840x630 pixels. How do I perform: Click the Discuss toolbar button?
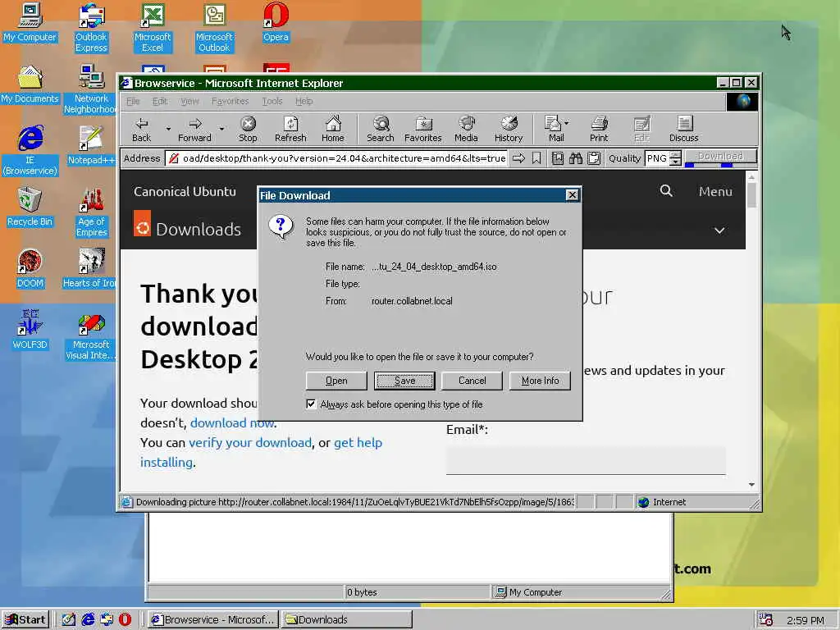[684, 130]
